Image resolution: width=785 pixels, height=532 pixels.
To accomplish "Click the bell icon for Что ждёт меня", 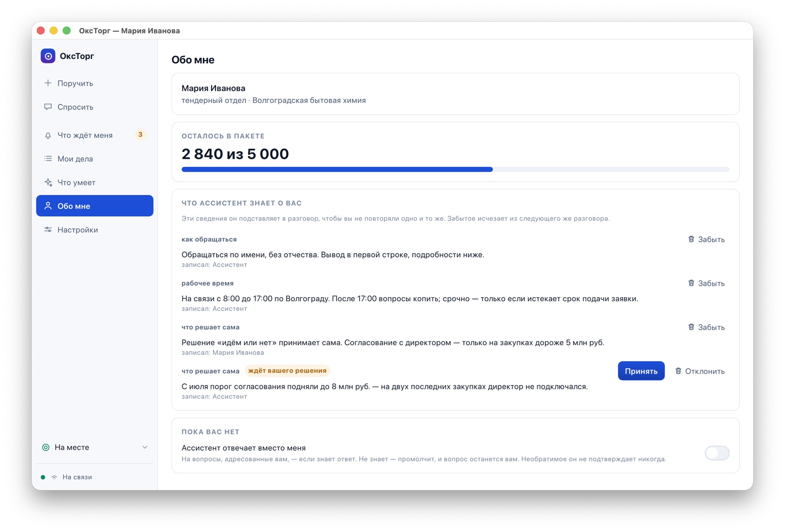I will click(48, 135).
